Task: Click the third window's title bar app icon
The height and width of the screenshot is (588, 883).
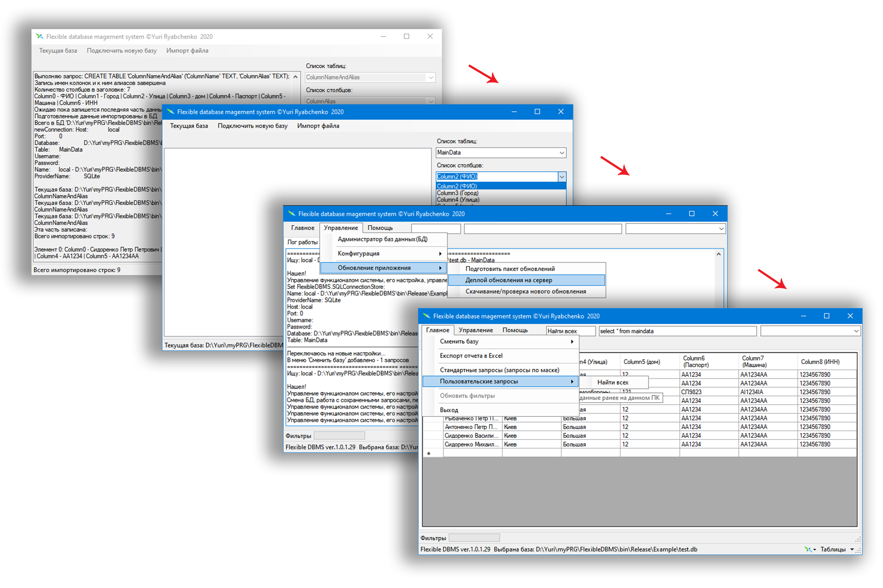Action: 291,214
